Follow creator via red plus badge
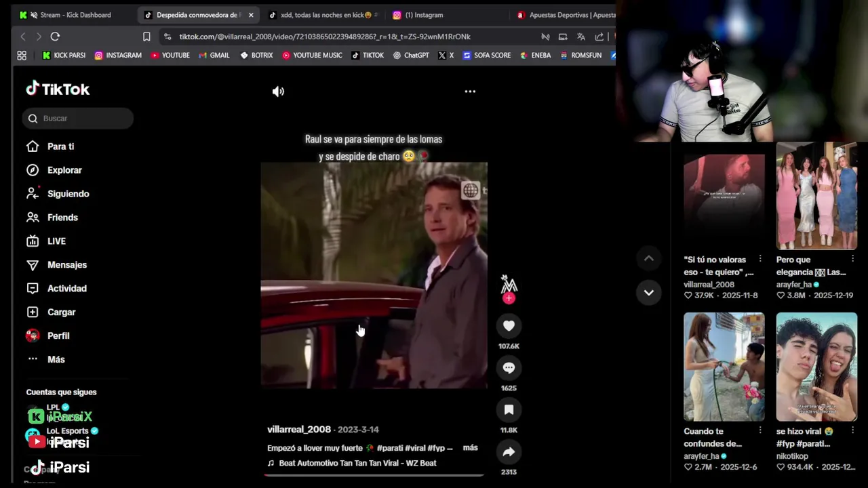 [x=509, y=298]
